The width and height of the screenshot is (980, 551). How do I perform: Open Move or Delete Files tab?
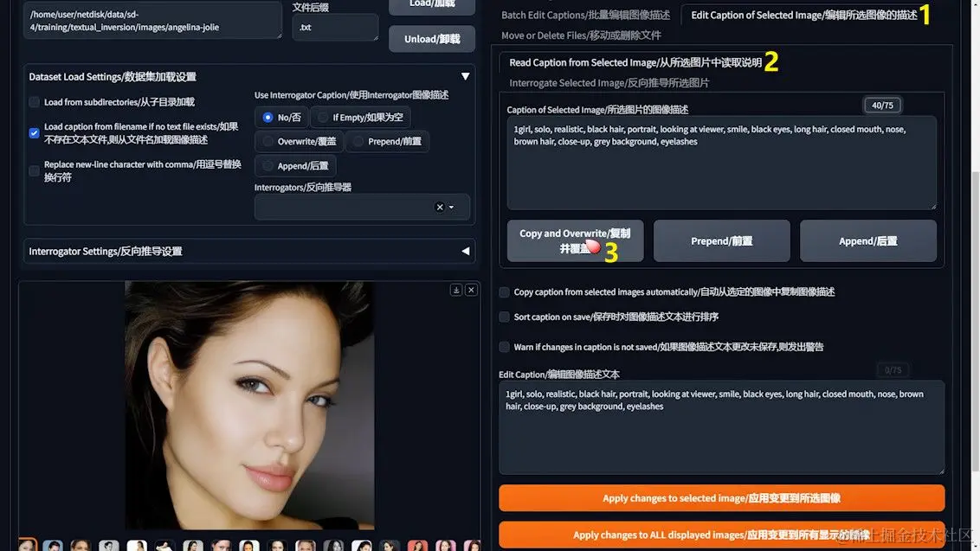[581, 35]
